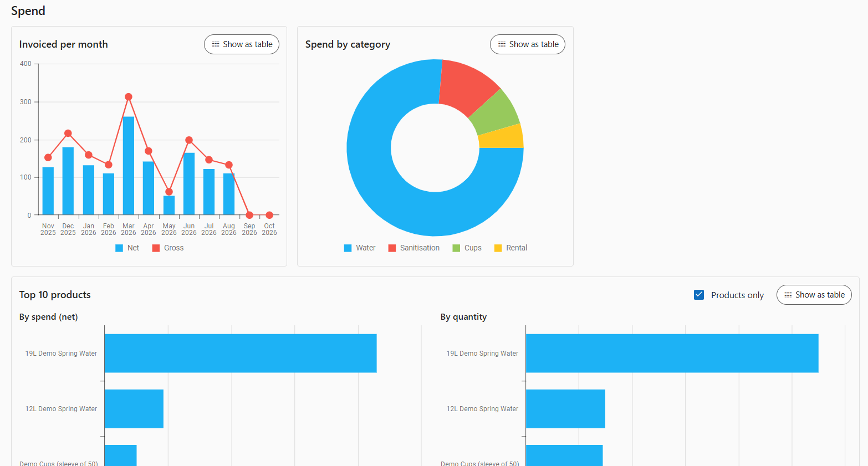Screen dimensions: 868x466
Task: Click the Aug 2026 axis label
Action: click(229, 229)
